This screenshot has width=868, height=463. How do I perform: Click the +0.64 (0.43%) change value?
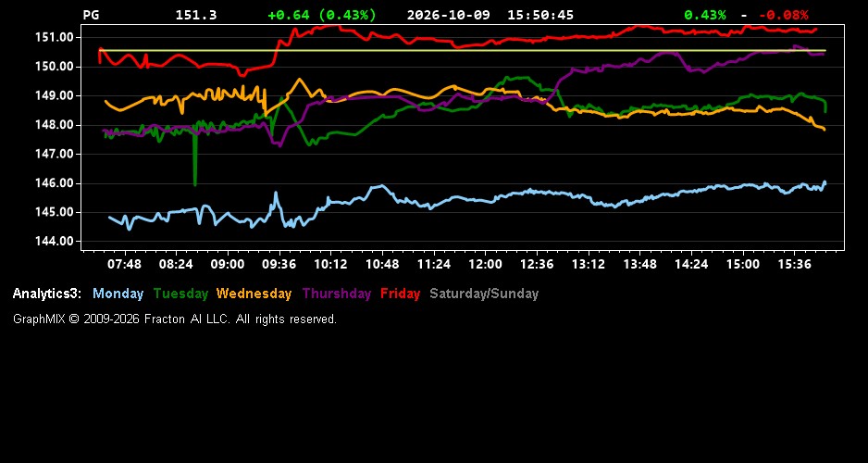pyautogui.click(x=322, y=16)
